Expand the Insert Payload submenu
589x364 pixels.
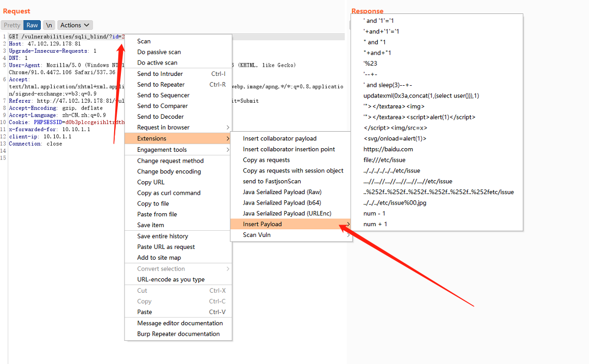point(291,224)
